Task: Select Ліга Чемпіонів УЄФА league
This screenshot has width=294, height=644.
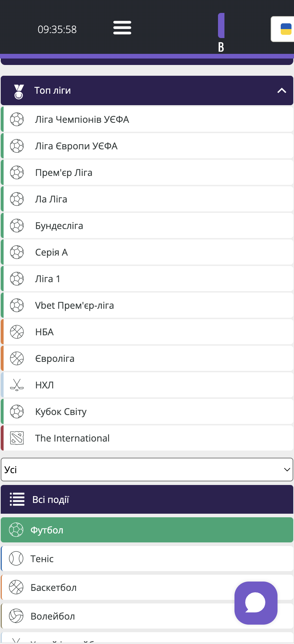Action: tap(82, 119)
